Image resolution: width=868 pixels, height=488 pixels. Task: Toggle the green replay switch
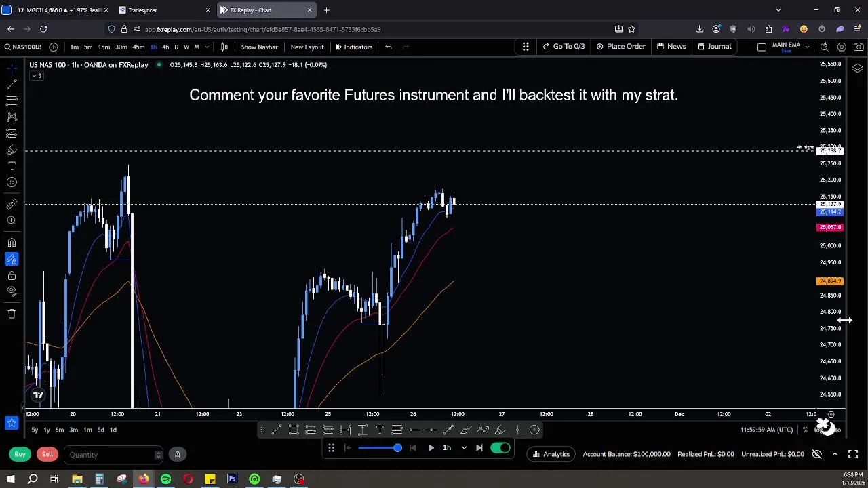click(x=500, y=447)
